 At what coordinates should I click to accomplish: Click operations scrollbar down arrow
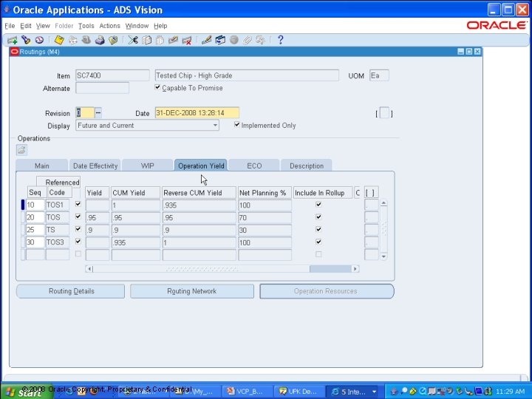pyautogui.click(x=383, y=256)
